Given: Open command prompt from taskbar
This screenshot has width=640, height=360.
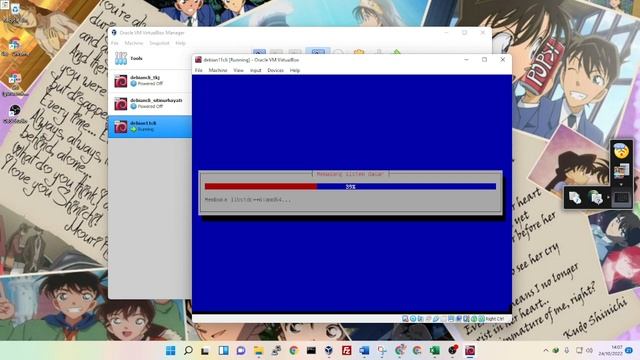Looking at the screenshot, I should point(311,350).
